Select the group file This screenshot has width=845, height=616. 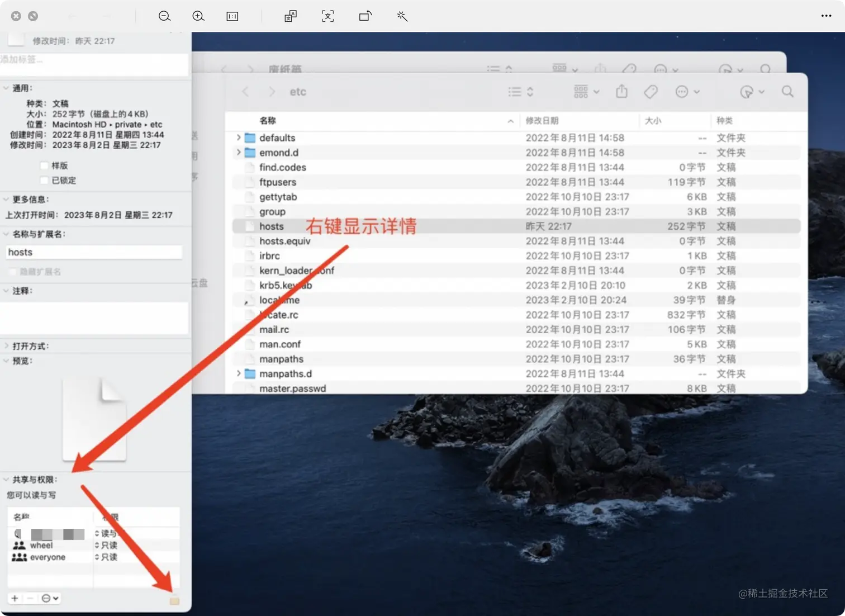tap(272, 212)
